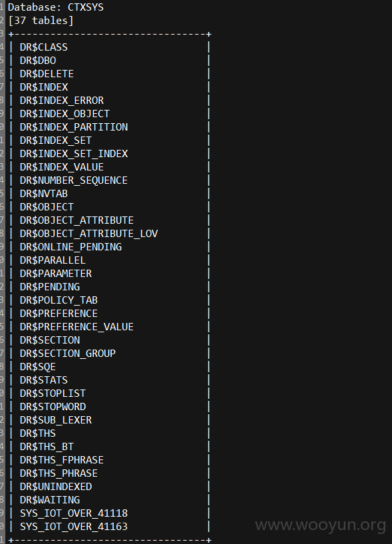The width and height of the screenshot is (392, 544).
Task: Open the www.wooyun.org watermark link
Action: [321, 525]
